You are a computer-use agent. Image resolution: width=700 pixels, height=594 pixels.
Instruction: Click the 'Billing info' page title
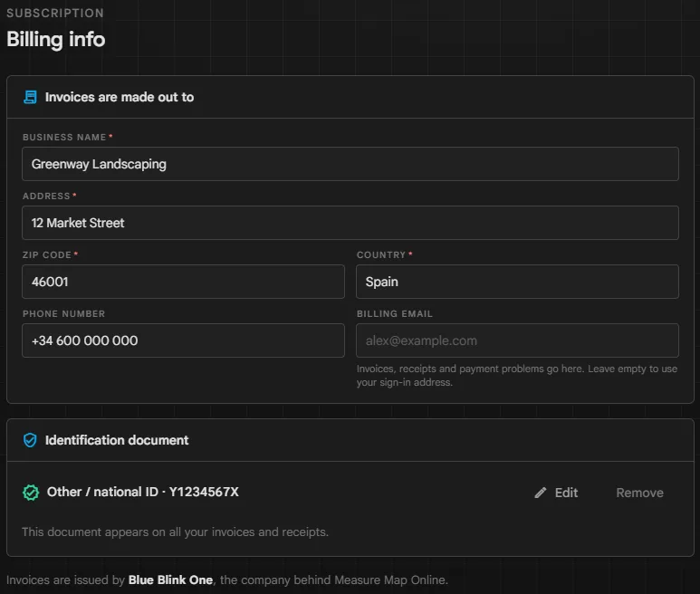56,39
